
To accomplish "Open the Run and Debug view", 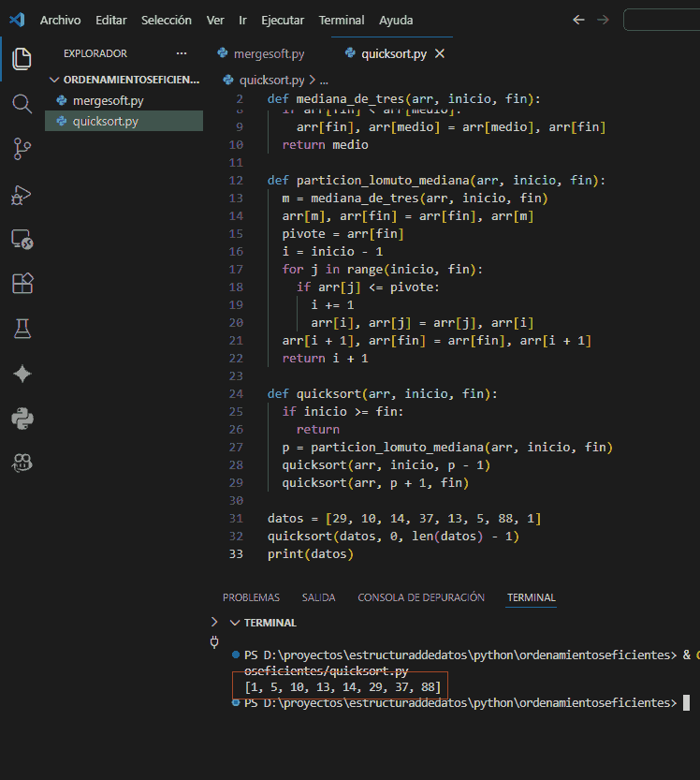I will [22, 195].
